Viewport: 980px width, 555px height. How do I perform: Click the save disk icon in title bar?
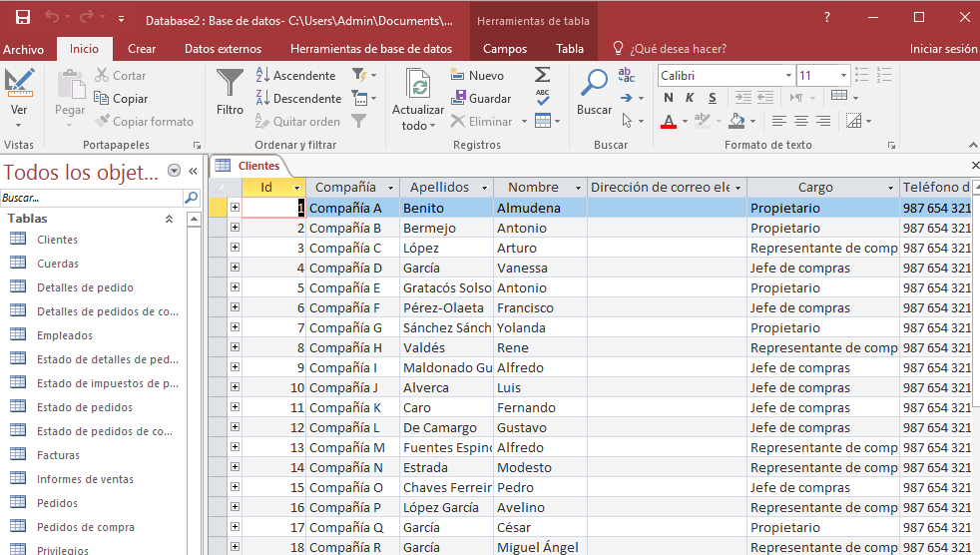(x=23, y=18)
